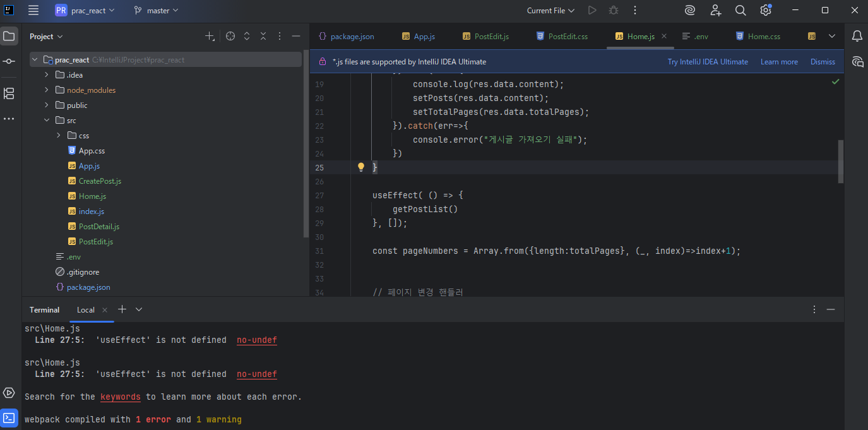Expand all in Project tree

point(247,37)
